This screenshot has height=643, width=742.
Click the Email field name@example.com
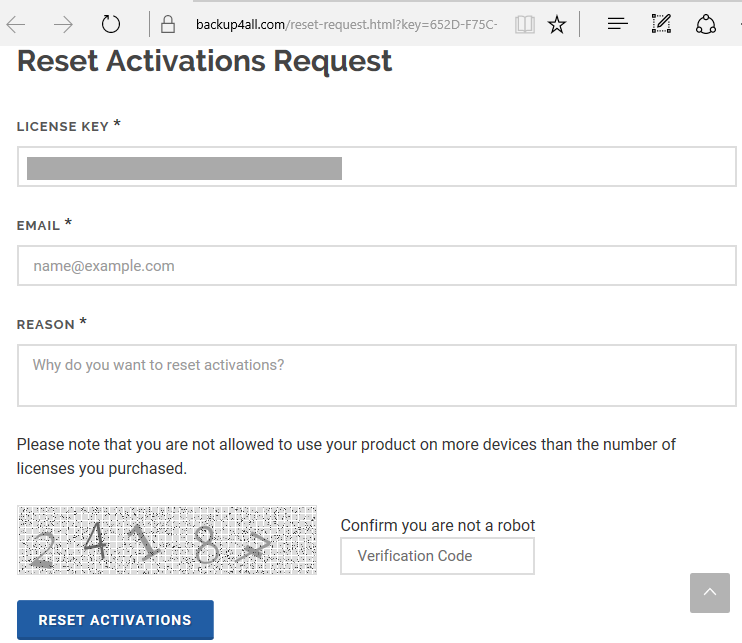tap(377, 265)
